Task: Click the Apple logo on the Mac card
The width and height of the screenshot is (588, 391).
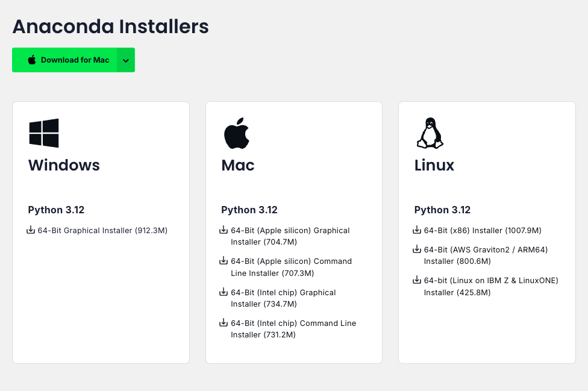Action: coord(237,133)
